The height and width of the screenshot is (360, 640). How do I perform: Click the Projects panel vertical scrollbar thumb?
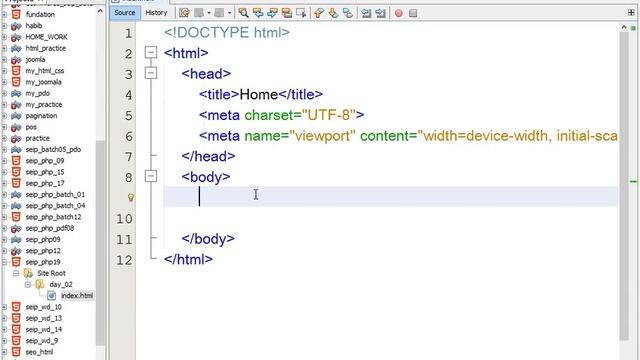pos(100,243)
